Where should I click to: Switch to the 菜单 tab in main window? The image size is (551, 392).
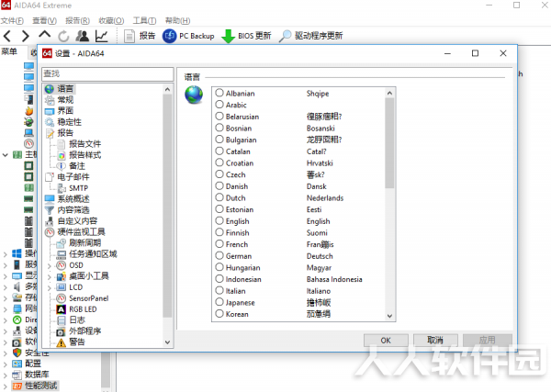pos(9,51)
